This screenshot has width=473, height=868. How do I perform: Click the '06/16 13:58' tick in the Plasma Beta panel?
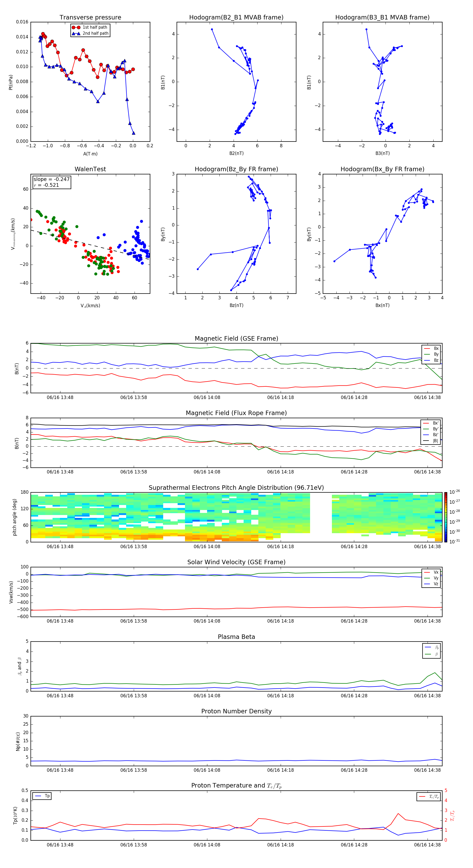click(133, 695)
